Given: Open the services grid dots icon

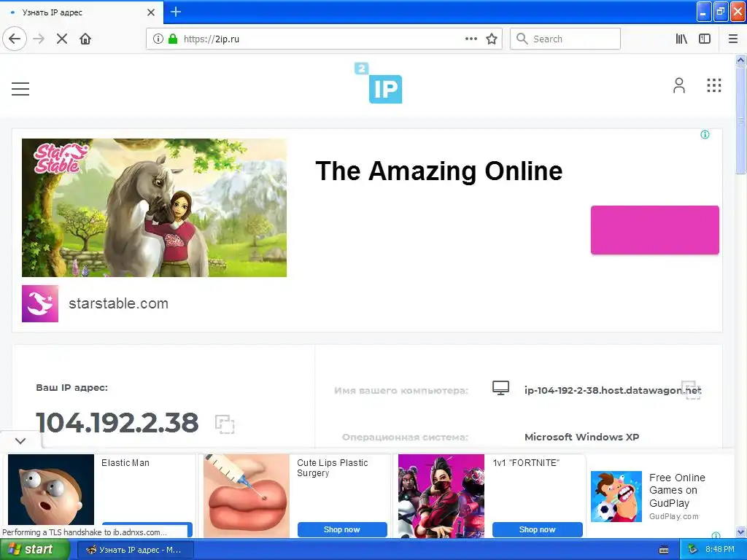Looking at the screenshot, I should tap(713, 86).
